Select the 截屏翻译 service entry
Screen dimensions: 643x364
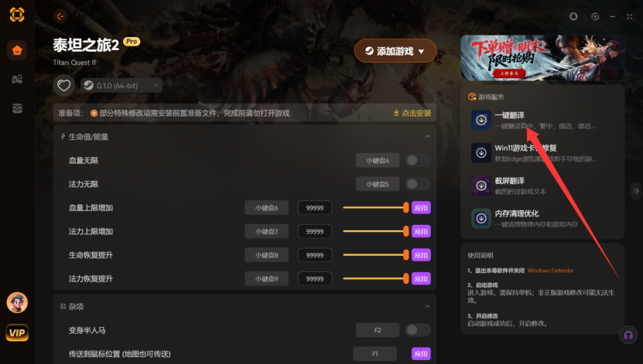[542, 185]
